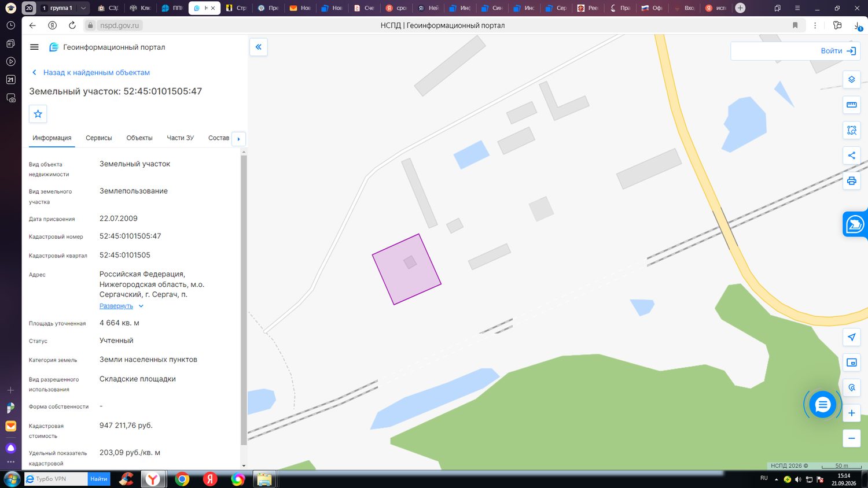Open the tab group dropdown arrow

pos(83,8)
